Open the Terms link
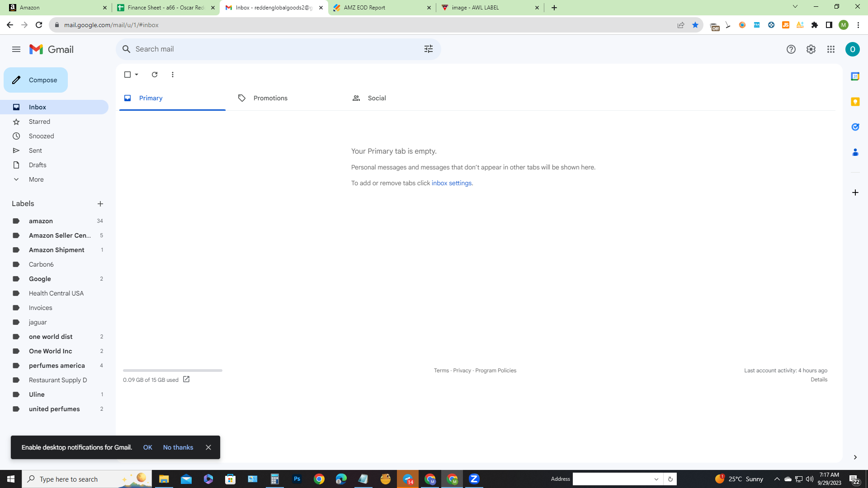This screenshot has height=488, width=868. 441,371
